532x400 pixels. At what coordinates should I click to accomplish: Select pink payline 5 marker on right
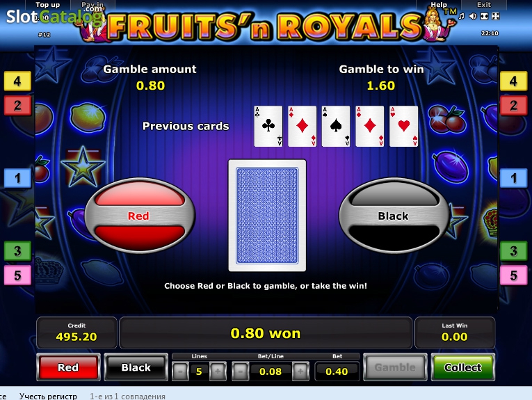click(x=514, y=275)
